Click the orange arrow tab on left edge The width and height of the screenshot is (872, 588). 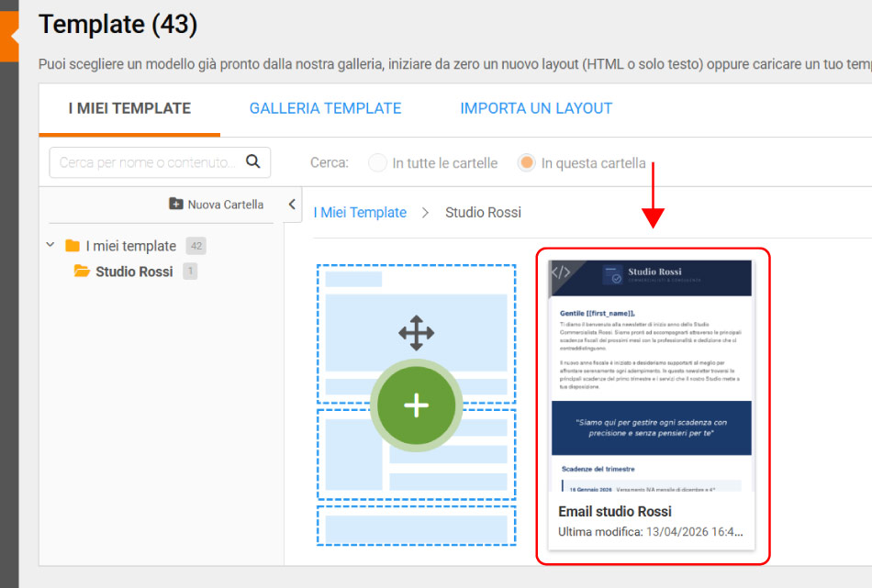9,39
